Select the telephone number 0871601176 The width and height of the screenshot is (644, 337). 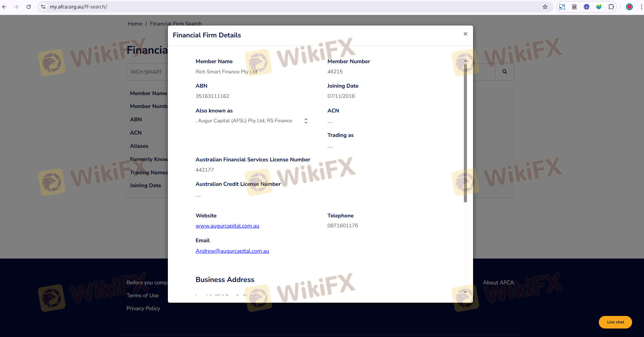pyautogui.click(x=343, y=226)
